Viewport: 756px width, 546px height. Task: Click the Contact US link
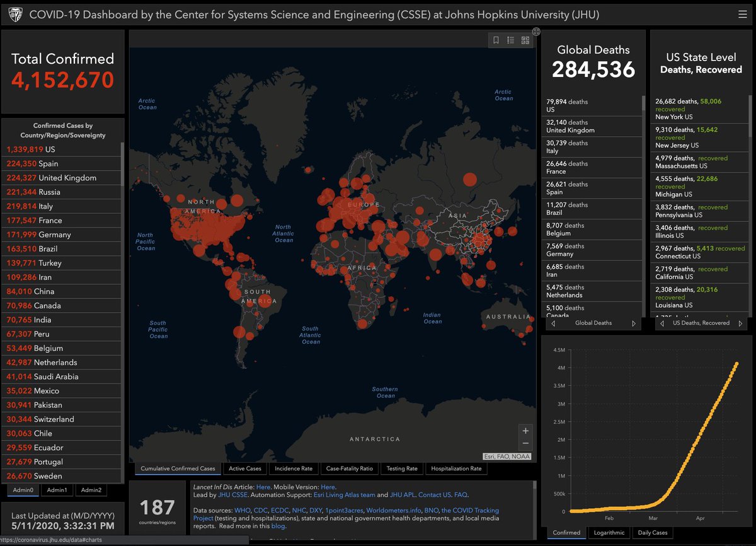click(435, 495)
